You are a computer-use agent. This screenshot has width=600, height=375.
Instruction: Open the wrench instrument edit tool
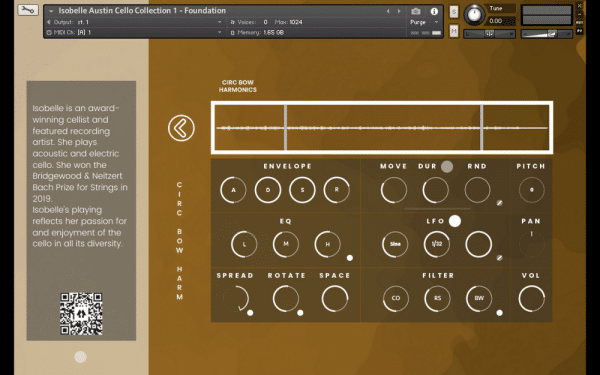tap(28, 10)
